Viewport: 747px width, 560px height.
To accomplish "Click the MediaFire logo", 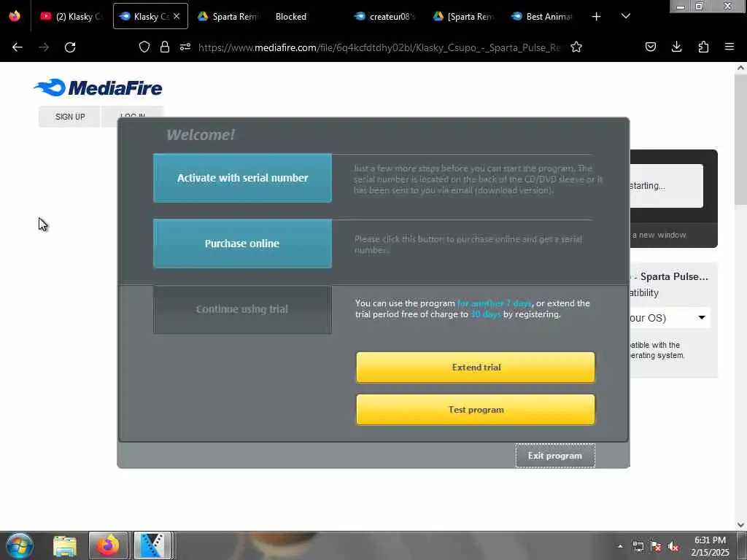I will point(98,87).
